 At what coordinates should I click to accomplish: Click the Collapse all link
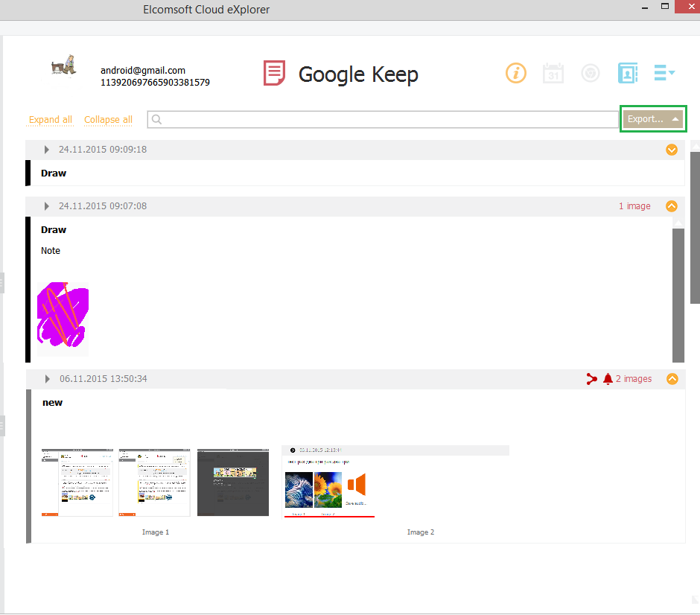pos(108,119)
